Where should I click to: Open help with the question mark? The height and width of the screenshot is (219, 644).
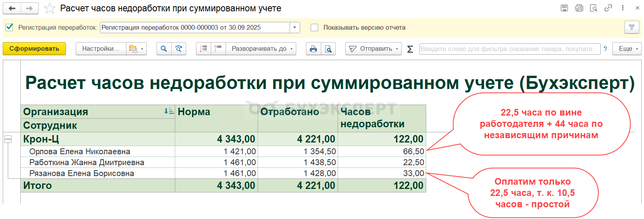coord(605,49)
